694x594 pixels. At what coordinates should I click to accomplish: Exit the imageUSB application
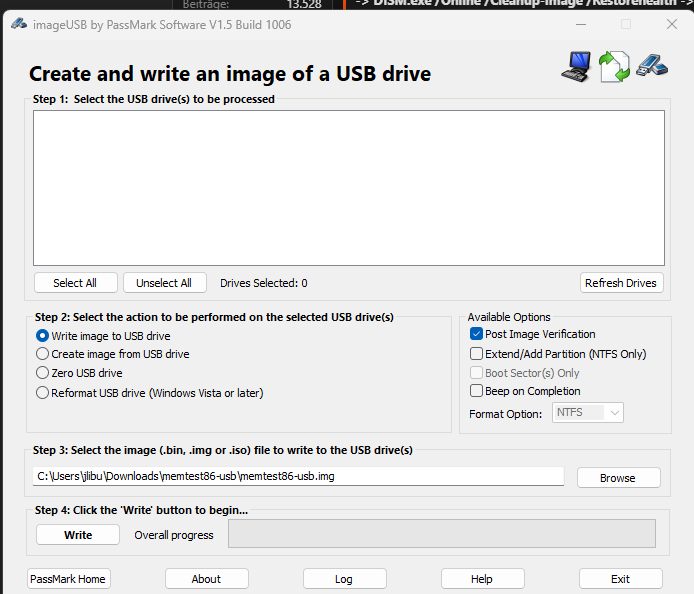[x=621, y=579]
